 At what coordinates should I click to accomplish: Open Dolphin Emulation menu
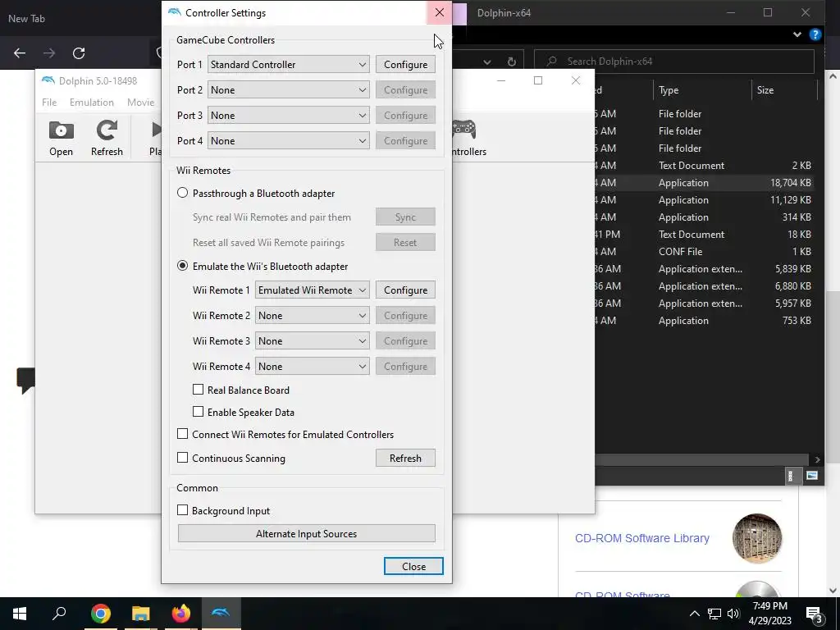point(92,103)
